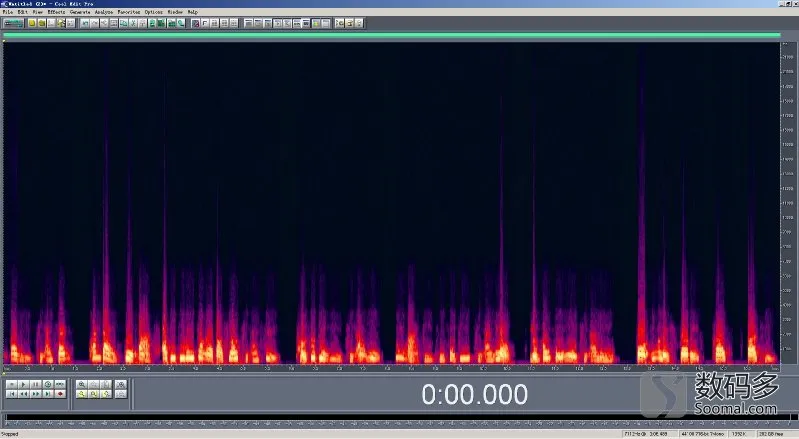Open the Analyze menu

(x=104, y=12)
